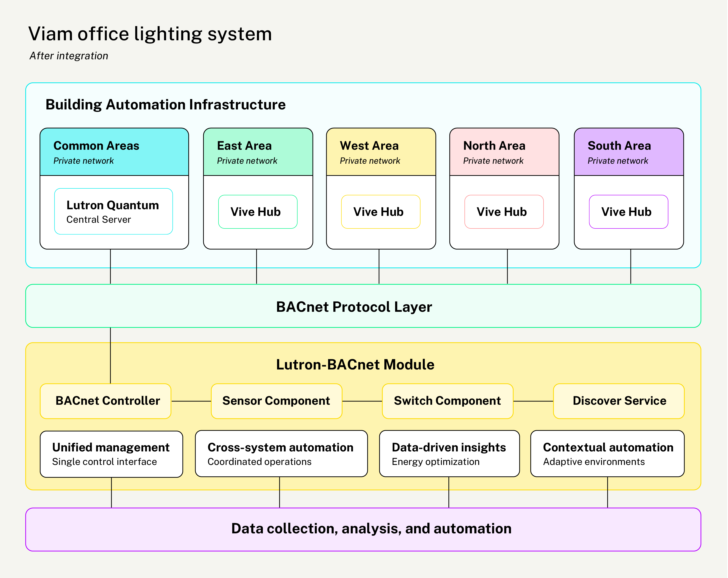Click the South Area header block
The height and width of the screenshot is (578, 728).
pos(629,152)
